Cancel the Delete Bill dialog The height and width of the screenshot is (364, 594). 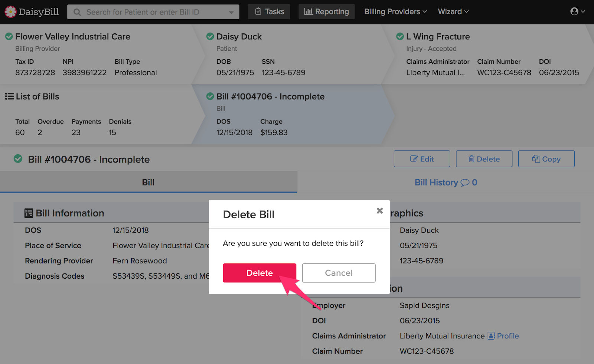coord(339,273)
